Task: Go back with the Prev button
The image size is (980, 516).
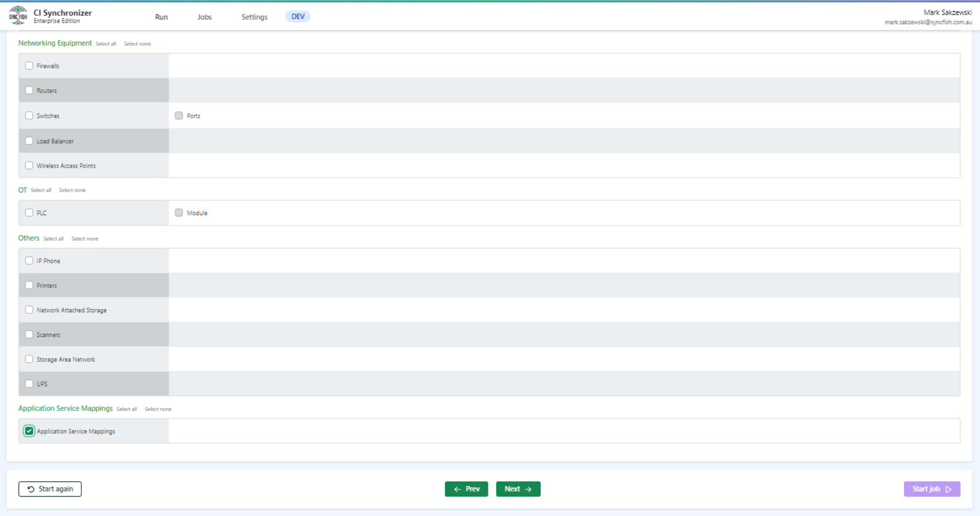Action: click(467, 489)
